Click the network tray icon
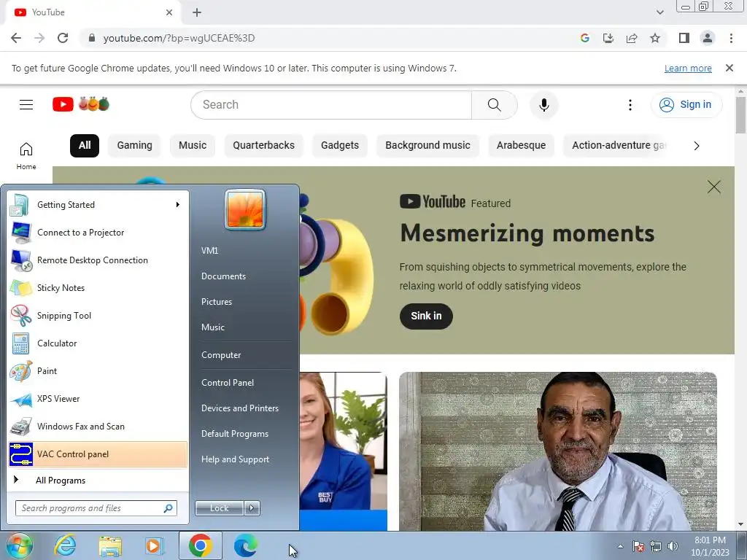This screenshot has width=747, height=560. (x=656, y=546)
